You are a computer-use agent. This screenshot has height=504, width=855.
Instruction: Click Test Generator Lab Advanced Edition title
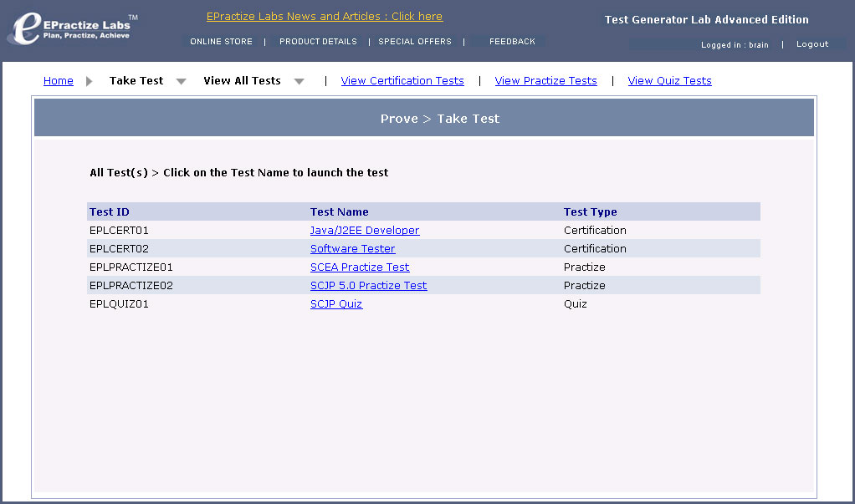tap(707, 19)
